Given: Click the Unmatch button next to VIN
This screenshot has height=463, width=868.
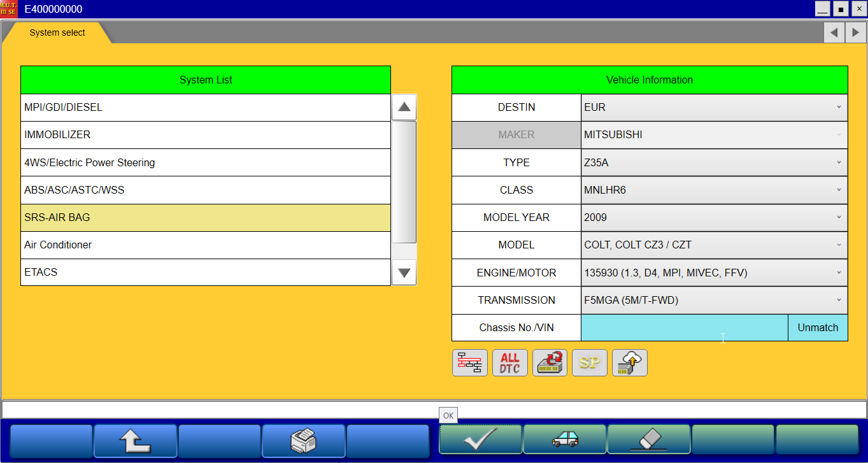Looking at the screenshot, I should 818,328.
